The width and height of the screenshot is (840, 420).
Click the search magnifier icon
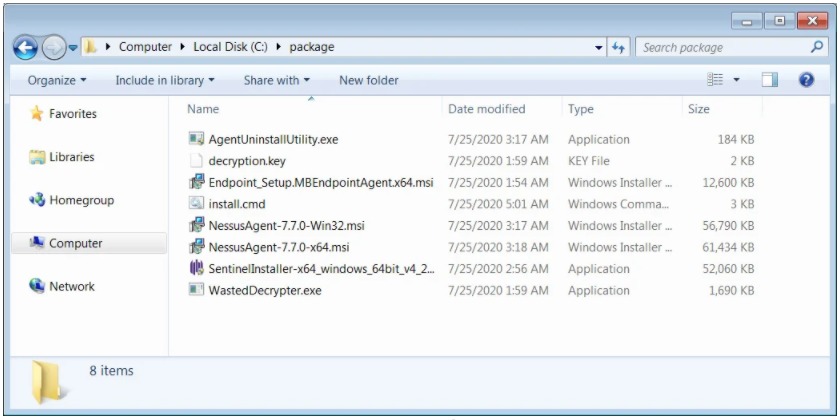pos(817,47)
